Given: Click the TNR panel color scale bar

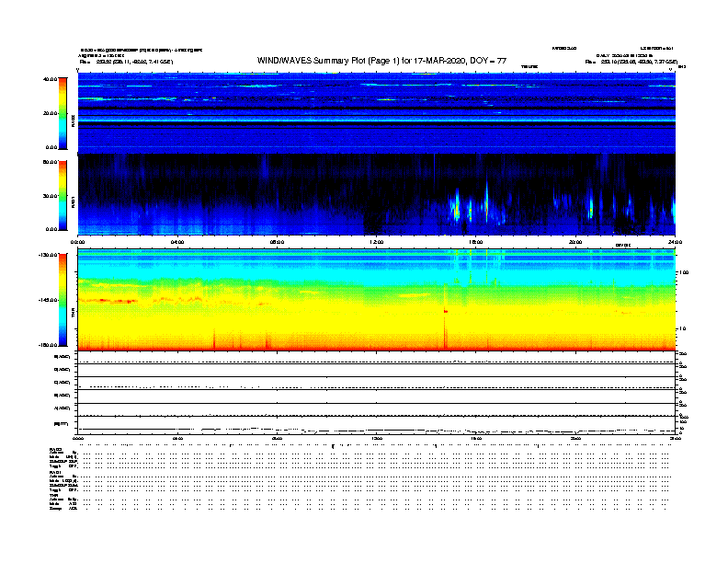Looking at the screenshot, I should pos(63,300).
